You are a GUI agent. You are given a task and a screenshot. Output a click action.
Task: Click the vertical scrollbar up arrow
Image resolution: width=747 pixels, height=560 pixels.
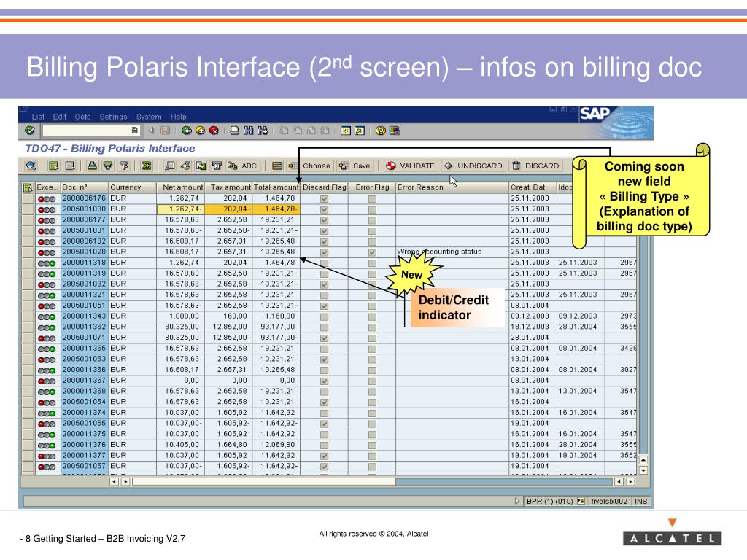point(643,460)
